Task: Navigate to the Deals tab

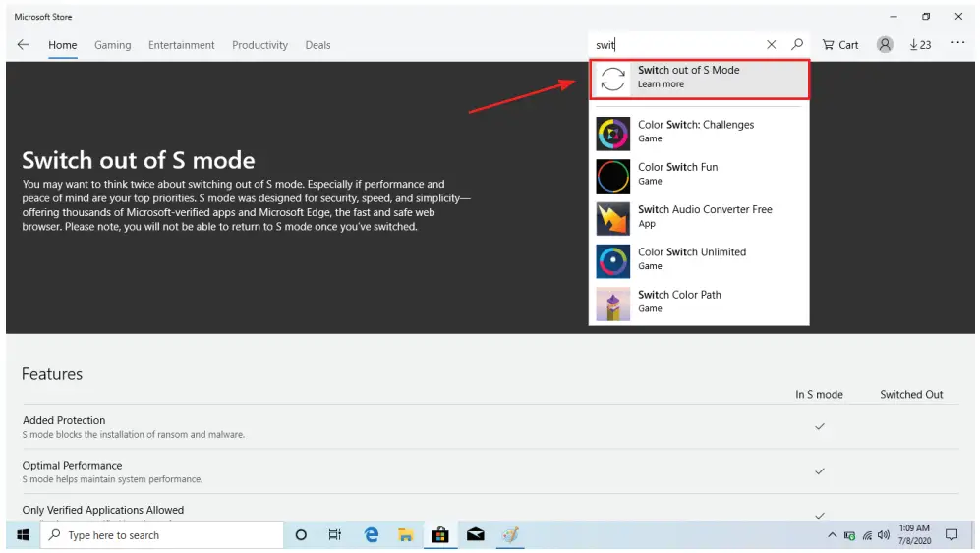Action: tap(317, 45)
